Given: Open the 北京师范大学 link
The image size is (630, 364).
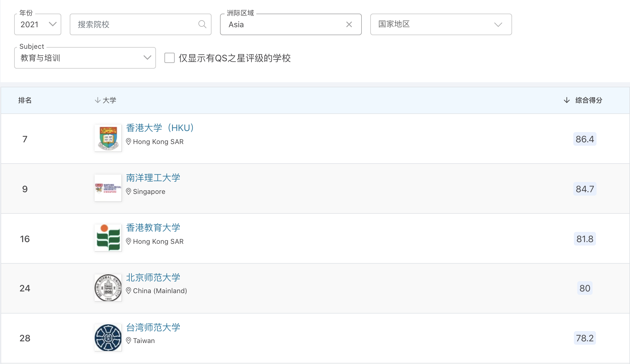Looking at the screenshot, I should click(x=153, y=278).
